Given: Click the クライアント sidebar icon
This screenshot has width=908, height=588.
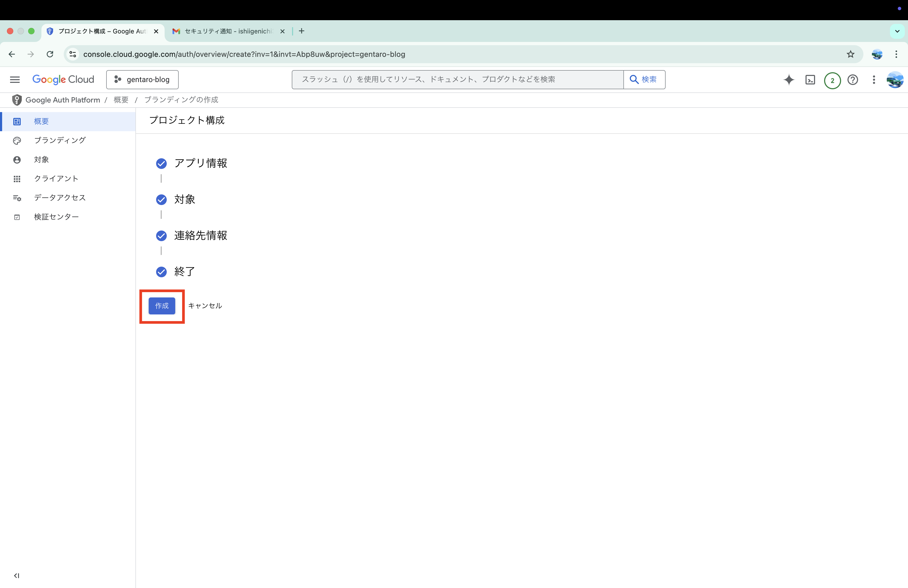Looking at the screenshot, I should coord(17,179).
